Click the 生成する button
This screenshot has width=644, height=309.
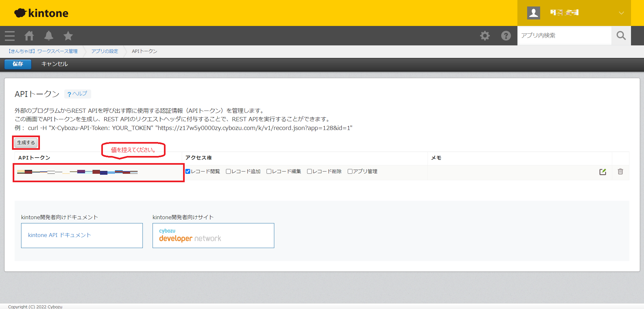(26, 143)
